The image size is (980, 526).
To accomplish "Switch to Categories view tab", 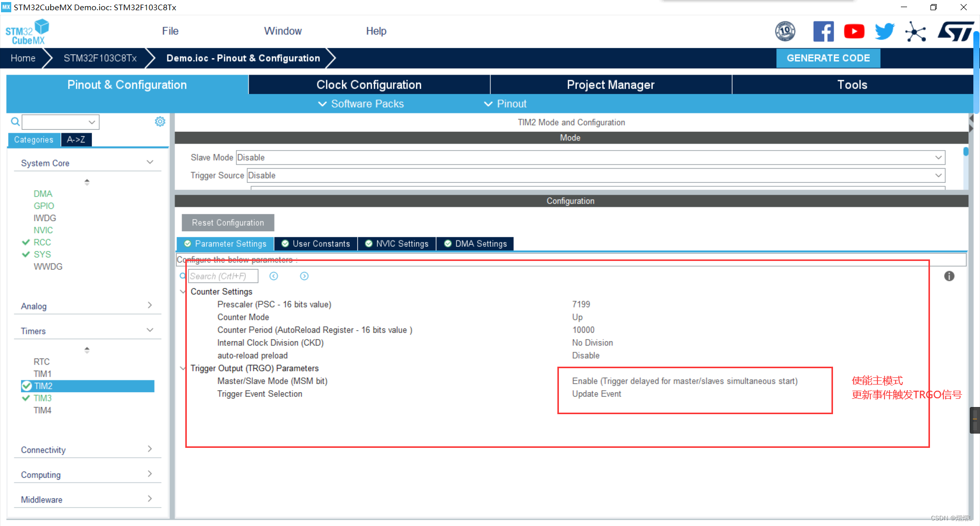I will click(x=34, y=139).
